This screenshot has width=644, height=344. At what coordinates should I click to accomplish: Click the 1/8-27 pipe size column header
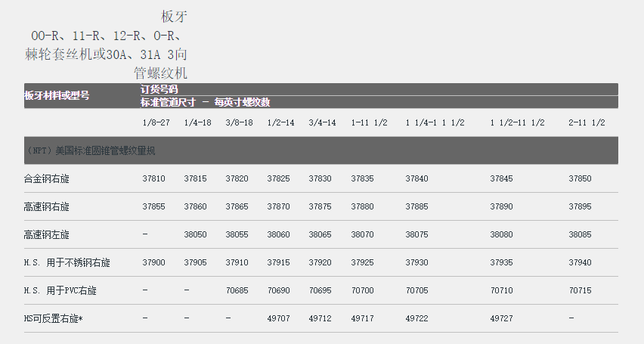tap(156, 122)
